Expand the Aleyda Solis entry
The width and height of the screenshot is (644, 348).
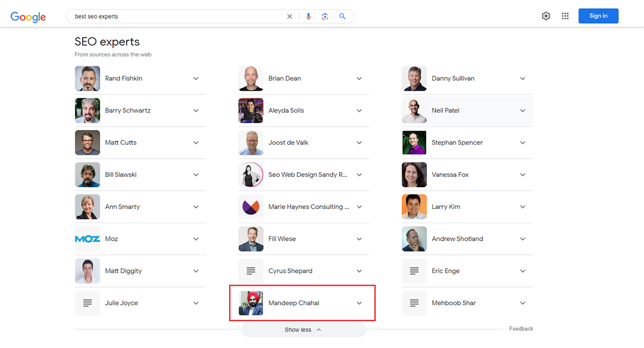360,110
